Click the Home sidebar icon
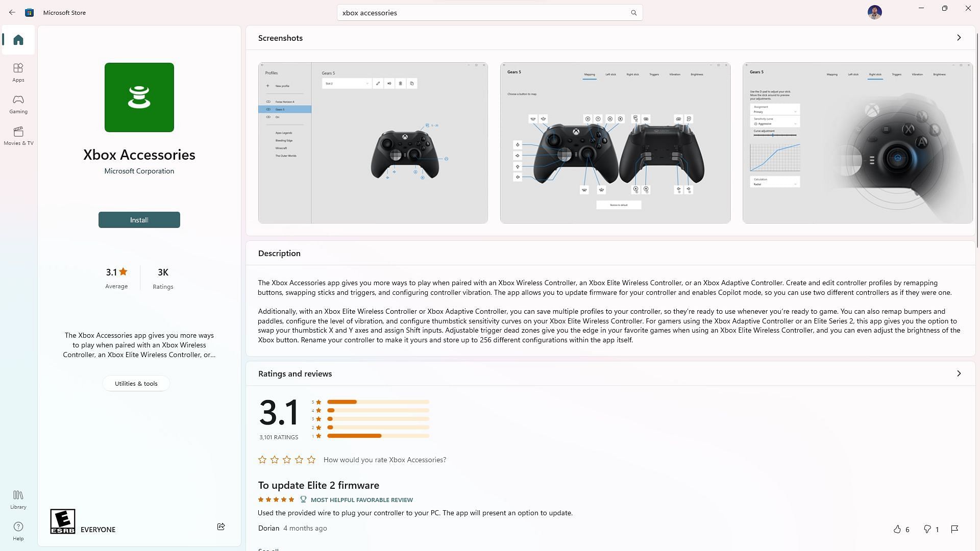The height and width of the screenshot is (551, 980). click(x=18, y=39)
